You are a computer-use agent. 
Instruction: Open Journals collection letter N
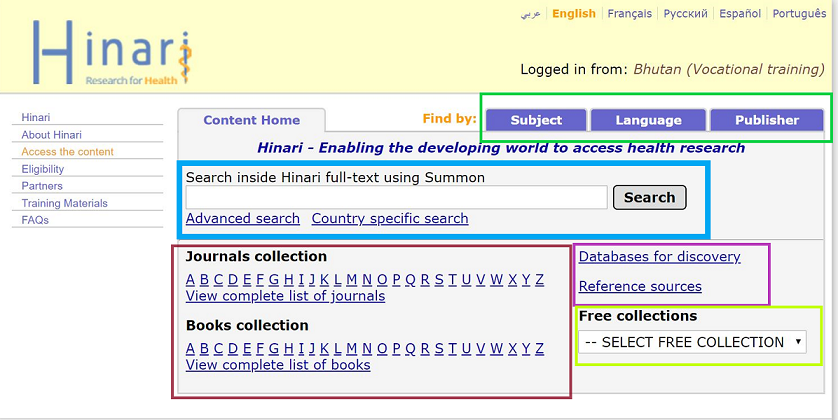pyautogui.click(x=367, y=279)
